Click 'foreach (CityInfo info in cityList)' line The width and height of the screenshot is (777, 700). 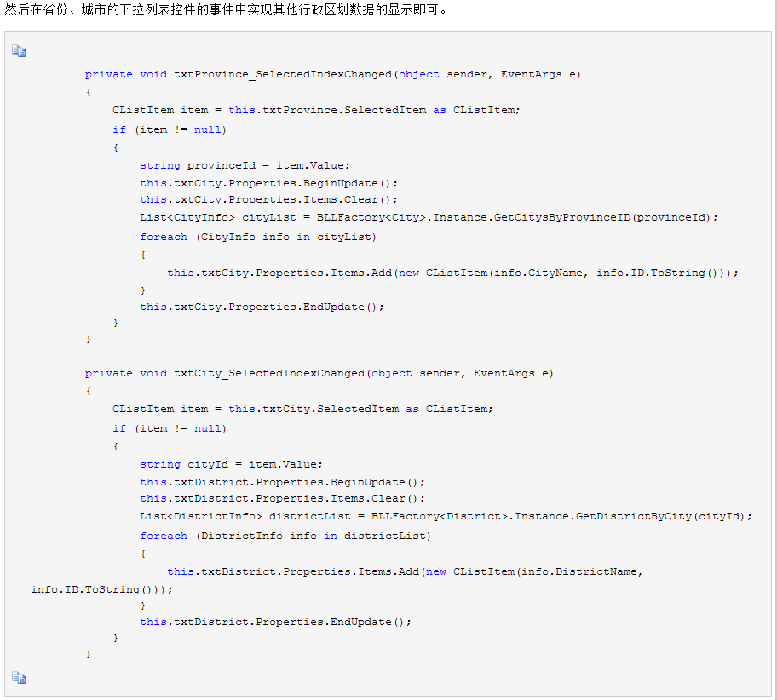pyautogui.click(x=258, y=237)
